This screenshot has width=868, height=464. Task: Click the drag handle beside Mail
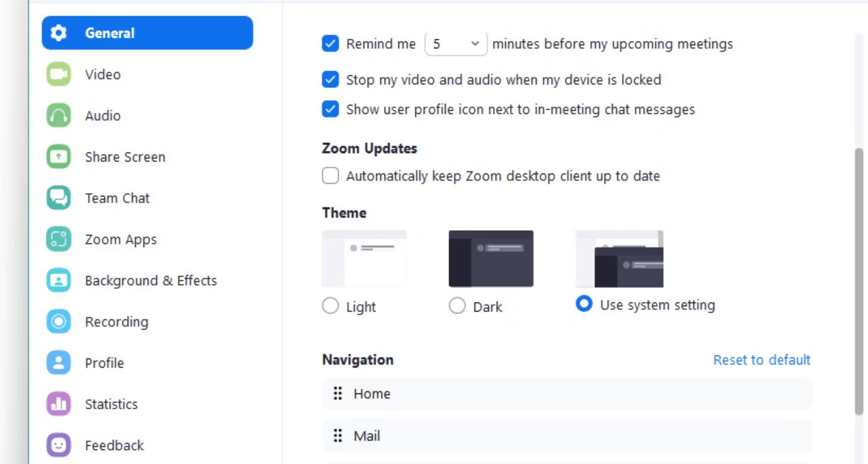point(338,436)
